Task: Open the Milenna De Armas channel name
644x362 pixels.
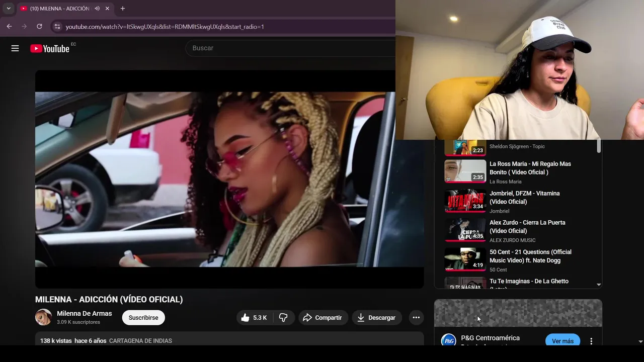Action: coord(85,313)
